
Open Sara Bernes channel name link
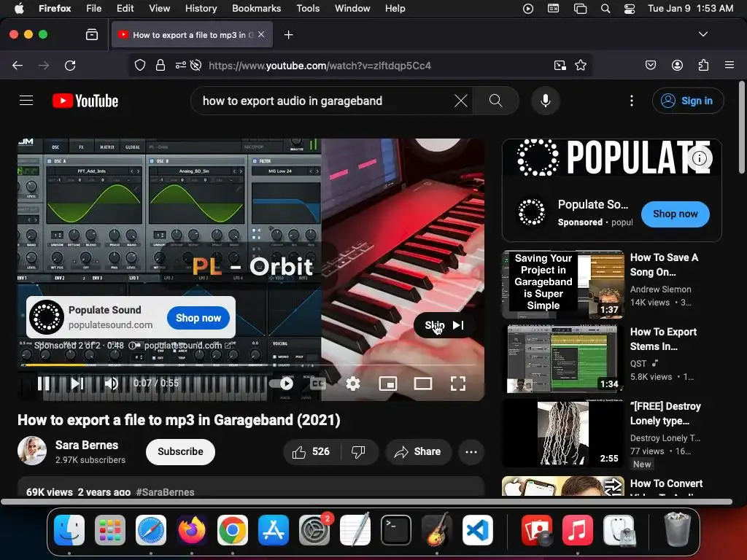point(87,445)
